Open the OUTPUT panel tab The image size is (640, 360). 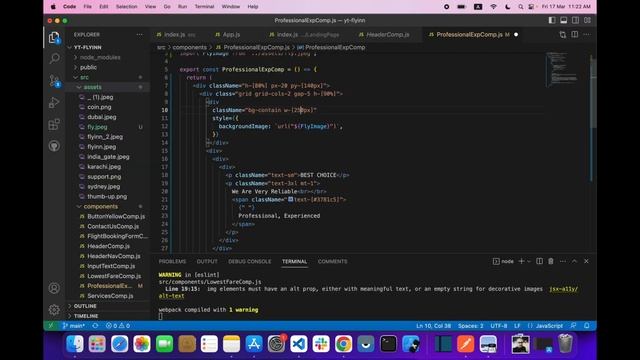coord(207,261)
